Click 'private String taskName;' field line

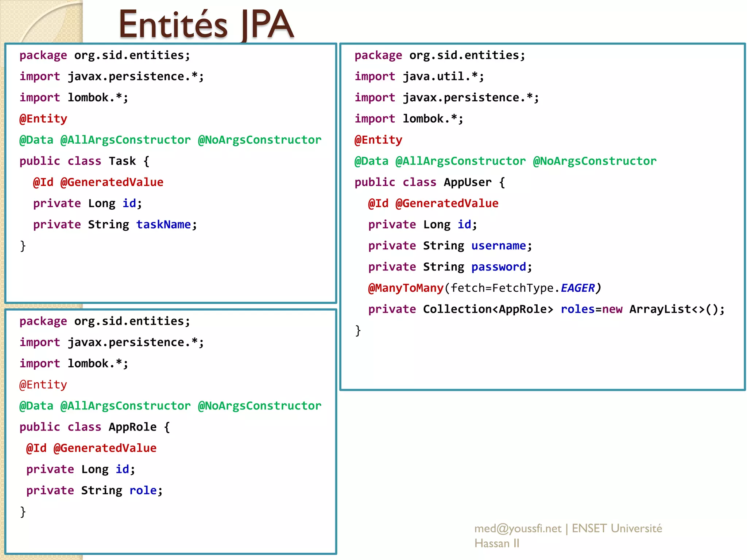pyautogui.click(x=115, y=225)
